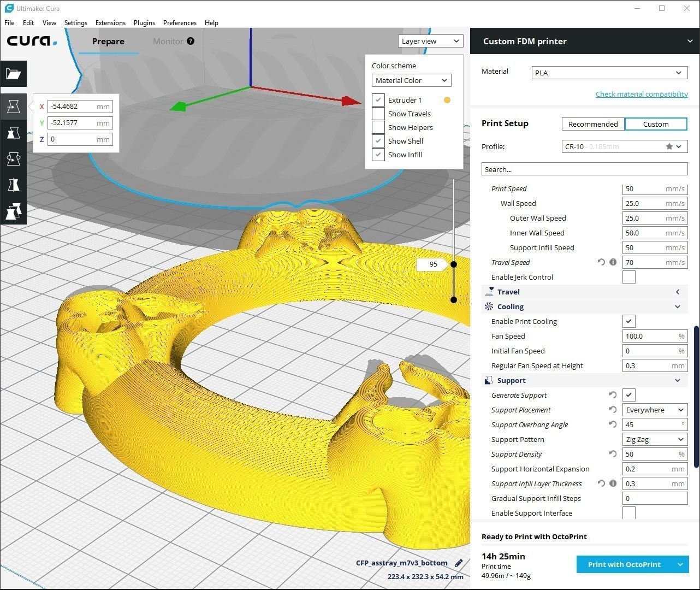Open the Preferences menu
This screenshot has width=700, height=590.
[180, 22]
